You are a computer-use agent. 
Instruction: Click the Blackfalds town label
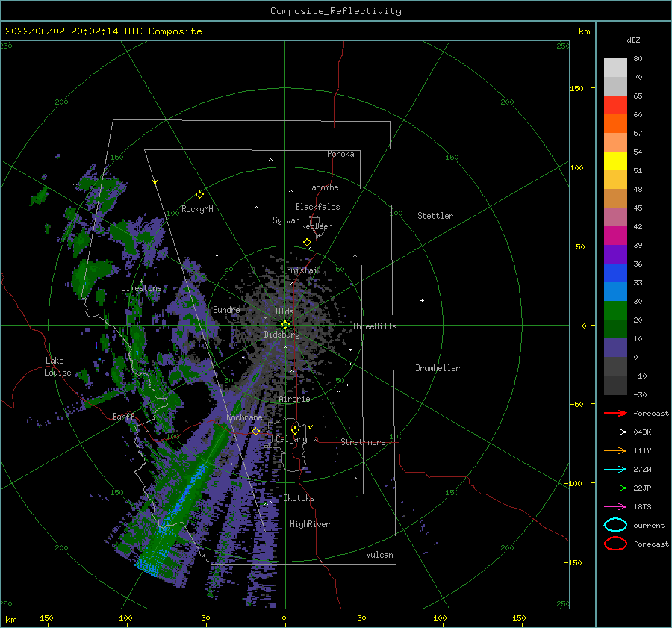pyautogui.click(x=317, y=207)
